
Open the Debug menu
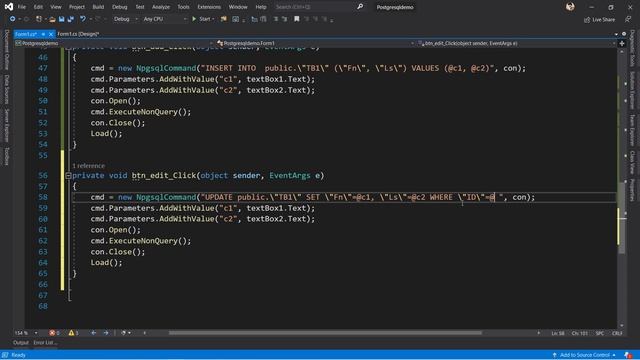[119, 7]
